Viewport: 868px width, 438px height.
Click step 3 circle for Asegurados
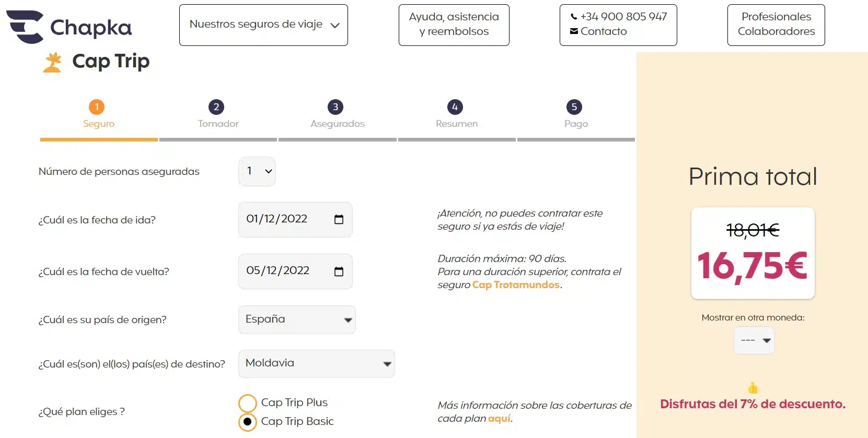(335, 107)
